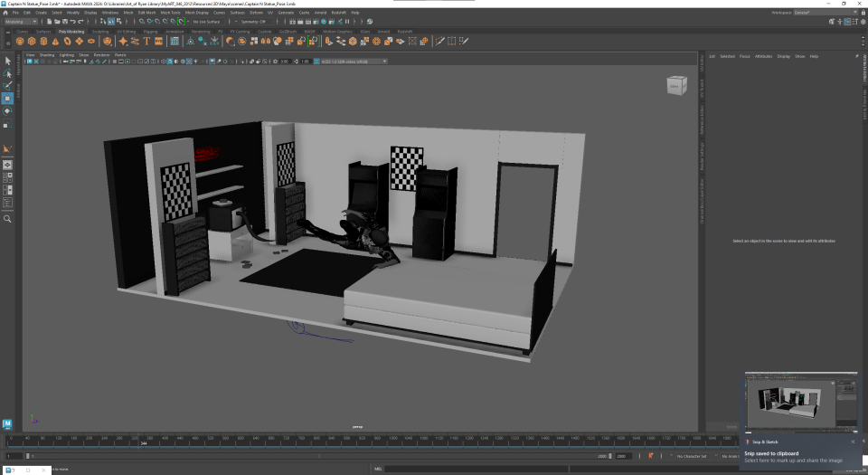Activate the highlighted Move tool

coord(7,99)
